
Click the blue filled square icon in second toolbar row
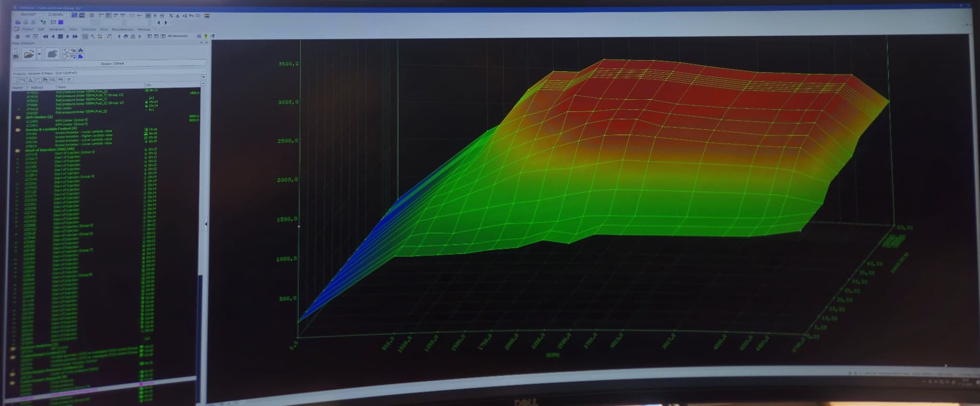(61, 23)
